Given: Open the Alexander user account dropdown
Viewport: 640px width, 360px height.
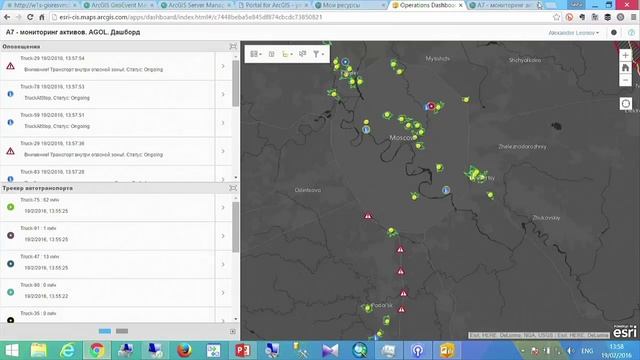Looking at the screenshot, I should click(x=573, y=33).
